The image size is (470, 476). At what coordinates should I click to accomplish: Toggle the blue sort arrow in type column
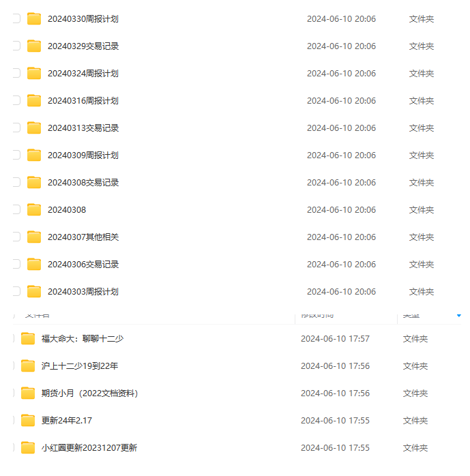point(459,316)
